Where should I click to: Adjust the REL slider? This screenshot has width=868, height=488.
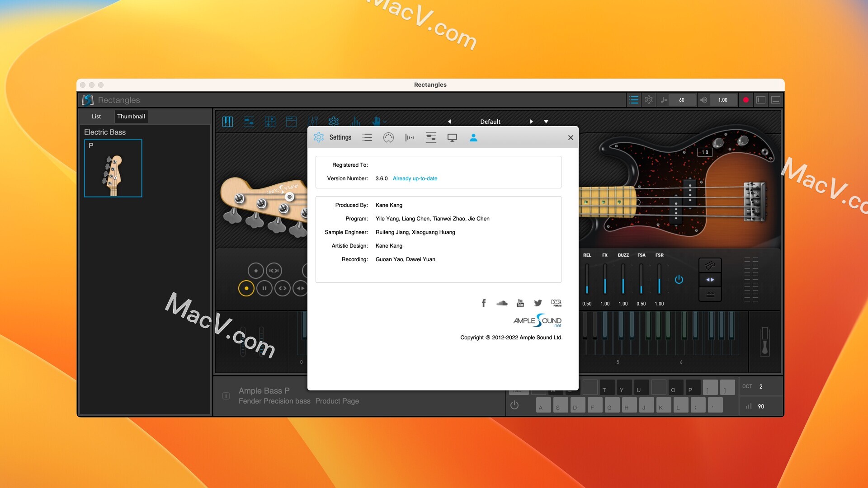coord(587,279)
